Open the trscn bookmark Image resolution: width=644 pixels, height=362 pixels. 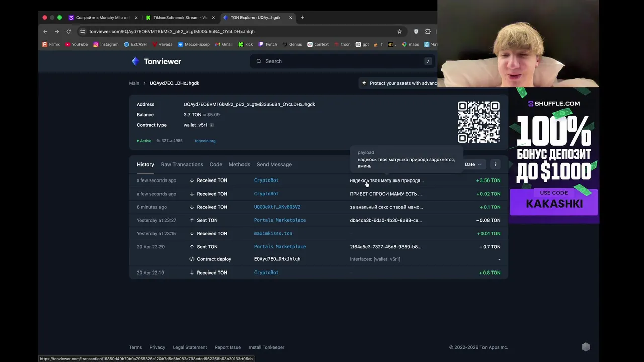point(342,44)
